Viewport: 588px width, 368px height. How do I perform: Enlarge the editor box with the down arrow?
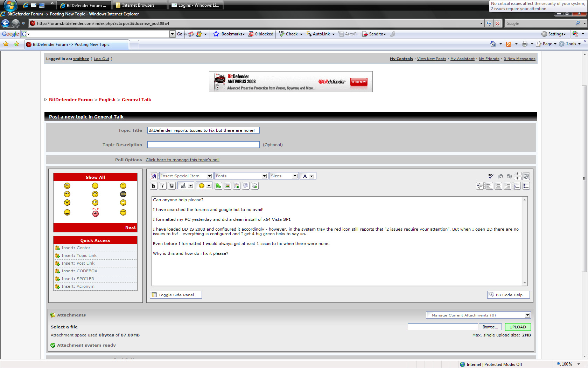click(518, 178)
